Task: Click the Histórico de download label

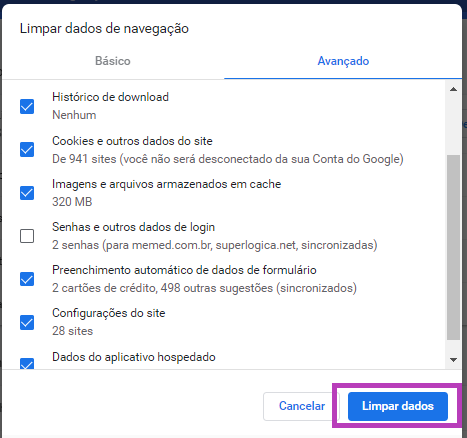Action: click(110, 97)
